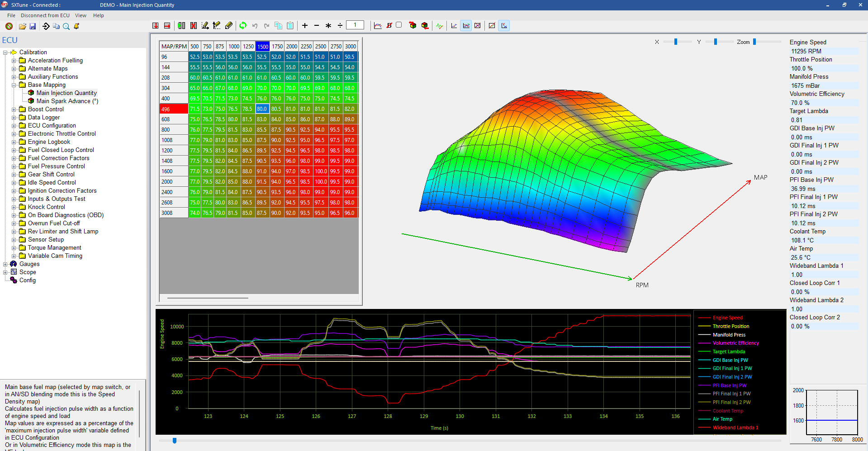
Task: Expand the Knock Control folder
Action: 14,207
